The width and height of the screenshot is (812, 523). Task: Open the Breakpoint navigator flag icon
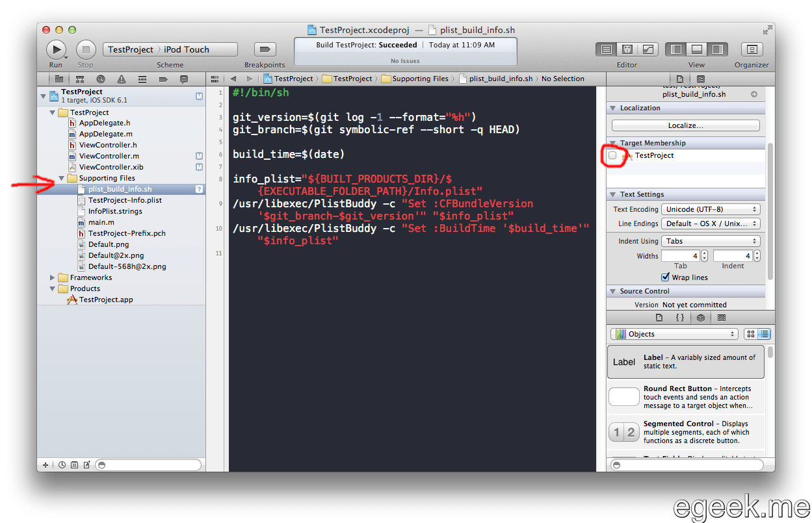[x=163, y=79]
